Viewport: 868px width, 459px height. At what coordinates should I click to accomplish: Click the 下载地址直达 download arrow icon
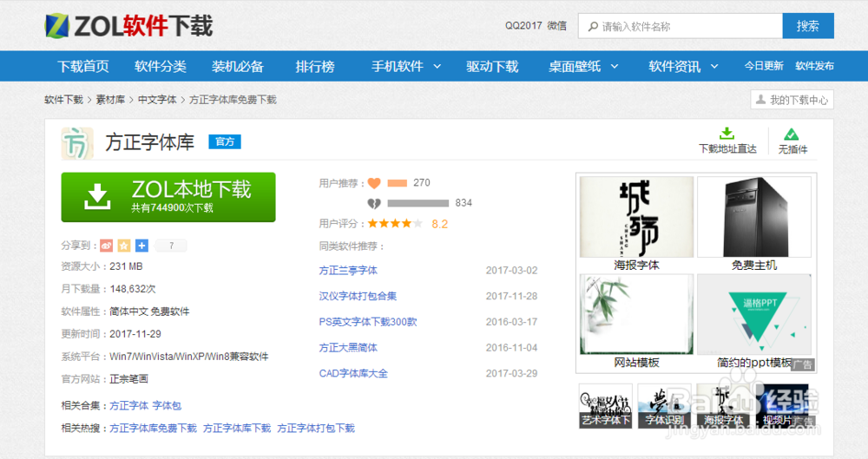(727, 134)
